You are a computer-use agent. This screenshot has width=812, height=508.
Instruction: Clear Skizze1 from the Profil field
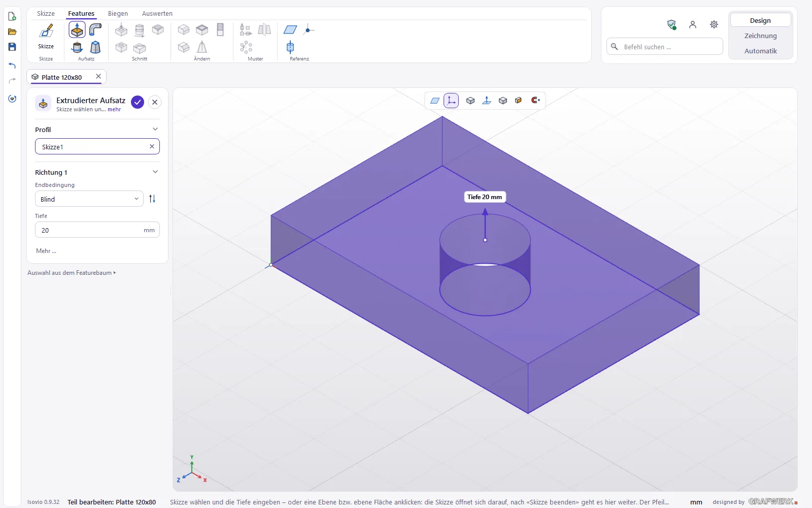pyautogui.click(x=152, y=146)
